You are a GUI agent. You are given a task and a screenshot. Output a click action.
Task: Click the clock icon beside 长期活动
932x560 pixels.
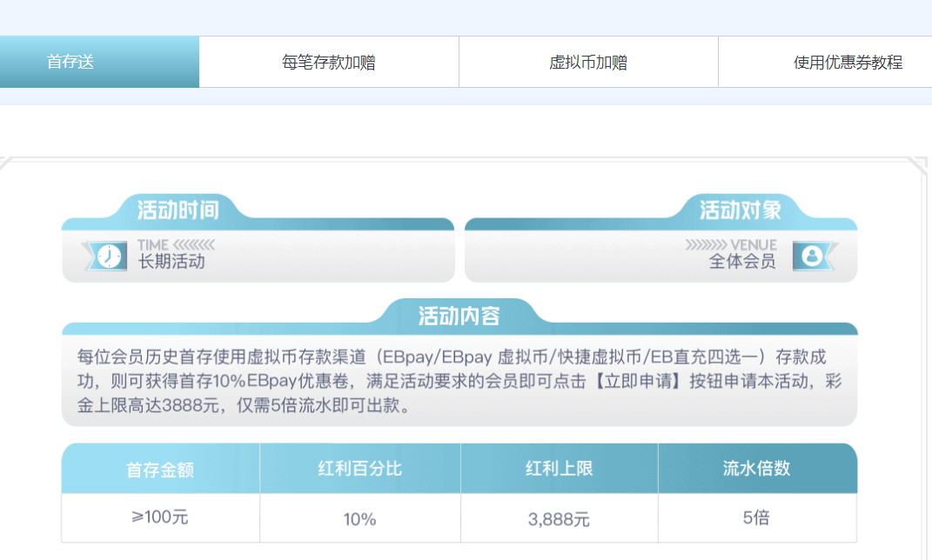point(110,257)
